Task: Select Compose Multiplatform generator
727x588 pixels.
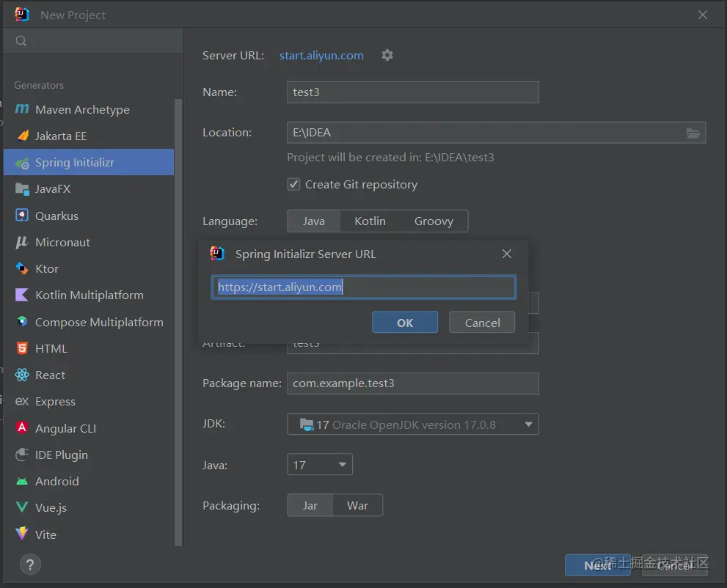Action: pyautogui.click(x=89, y=322)
